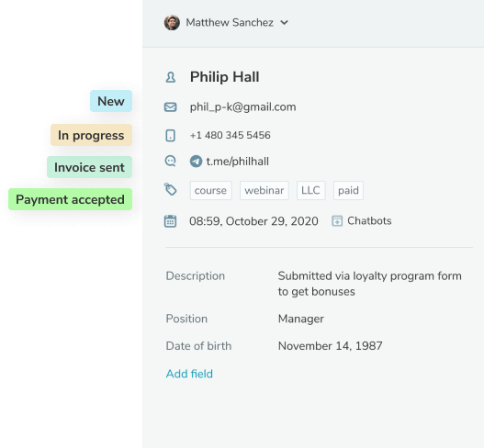Click the mobile phone icon
This screenshot has width=484, height=448.
pyautogui.click(x=171, y=136)
